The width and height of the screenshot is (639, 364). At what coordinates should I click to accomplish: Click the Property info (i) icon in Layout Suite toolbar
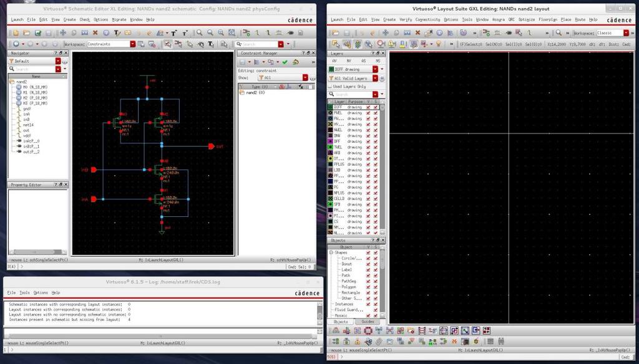pos(439,32)
